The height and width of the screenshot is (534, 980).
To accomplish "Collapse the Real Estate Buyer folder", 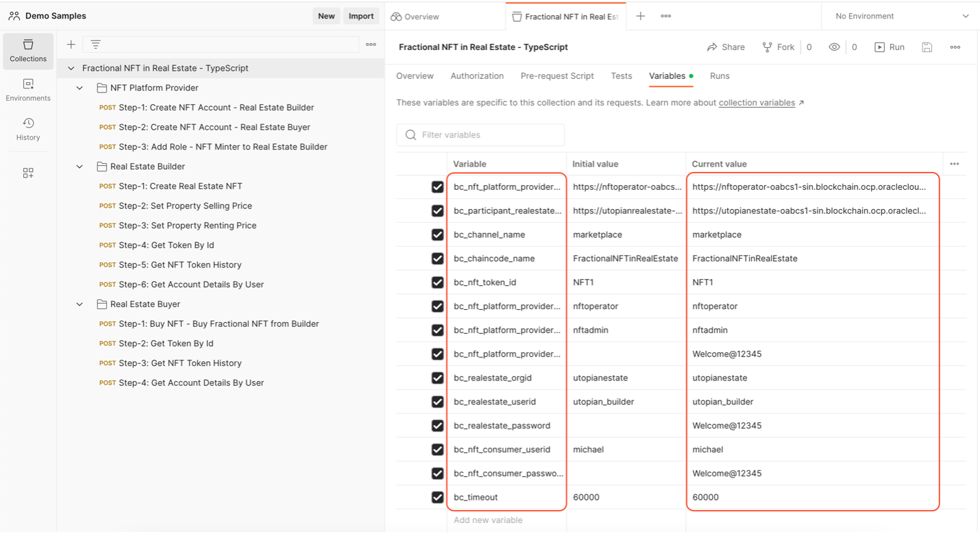I will click(x=79, y=304).
